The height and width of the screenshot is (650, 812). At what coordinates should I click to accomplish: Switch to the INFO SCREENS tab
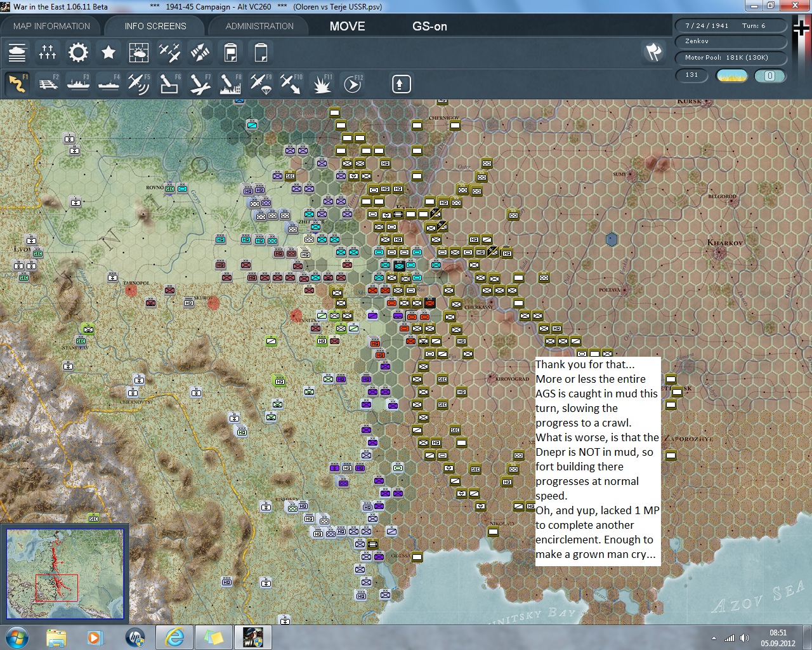[x=155, y=26]
